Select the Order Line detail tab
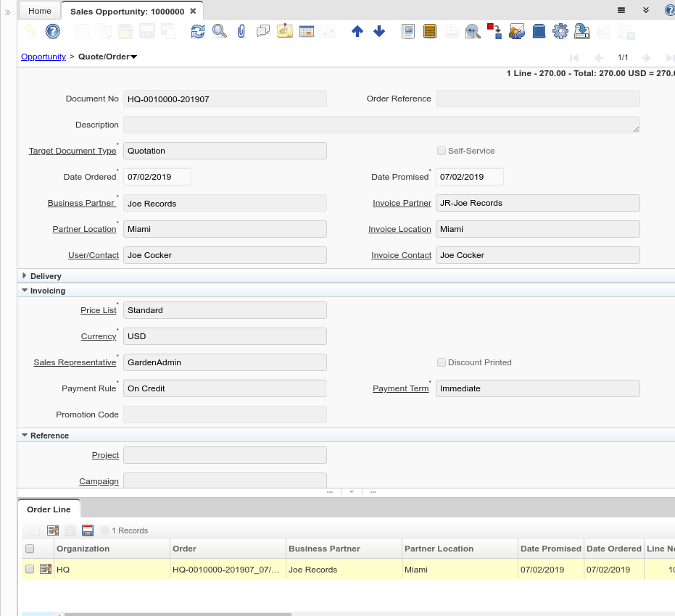675x616 pixels. 49,509
